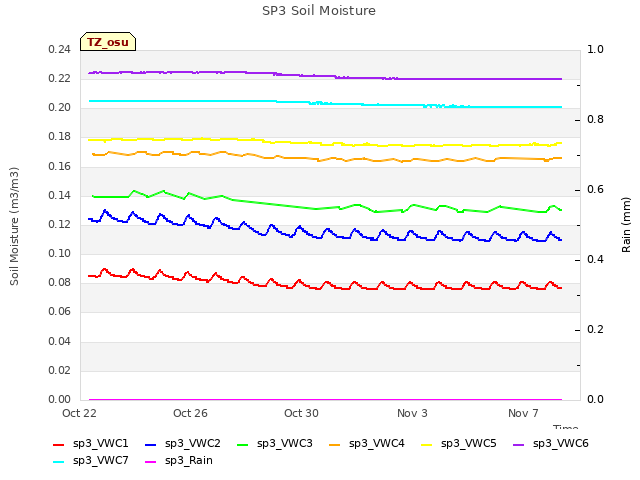The width and height of the screenshot is (640, 480).
Task: Click the 0.8 rain axis value
Action: pos(595,120)
